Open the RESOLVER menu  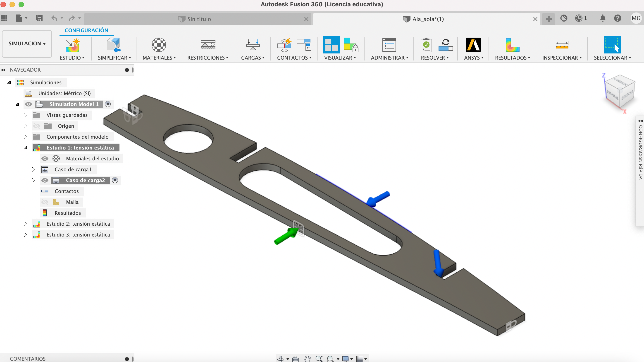(x=435, y=58)
